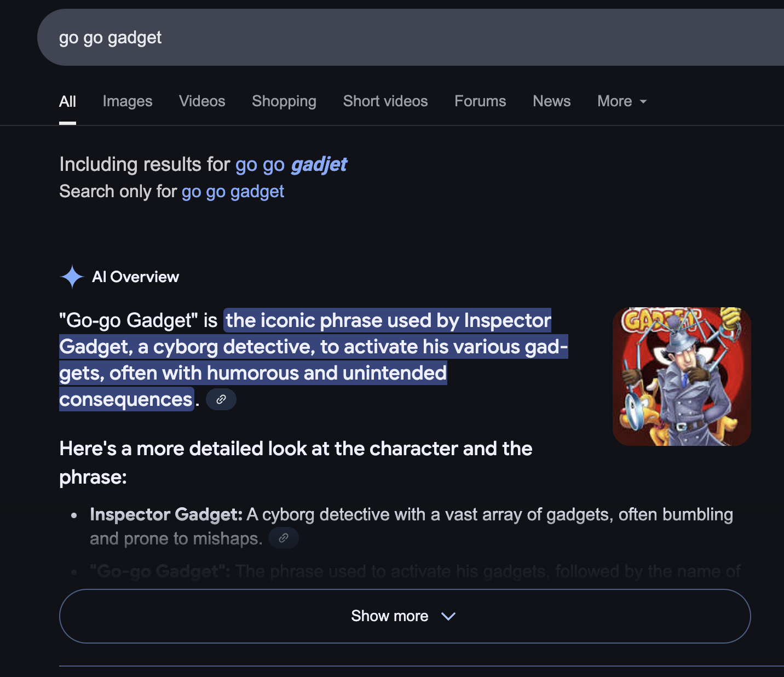Click the 'Including results for' text
784x677 pixels.
[145, 164]
